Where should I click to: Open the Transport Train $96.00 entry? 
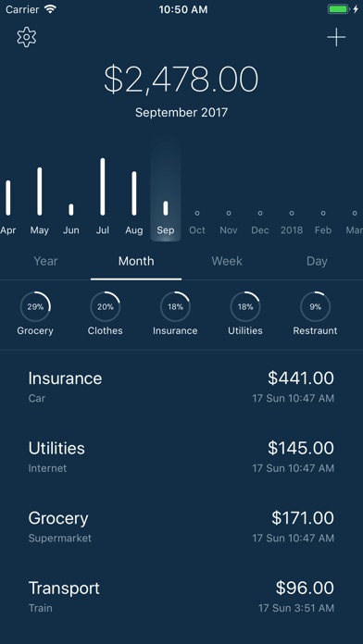[x=181, y=596]
